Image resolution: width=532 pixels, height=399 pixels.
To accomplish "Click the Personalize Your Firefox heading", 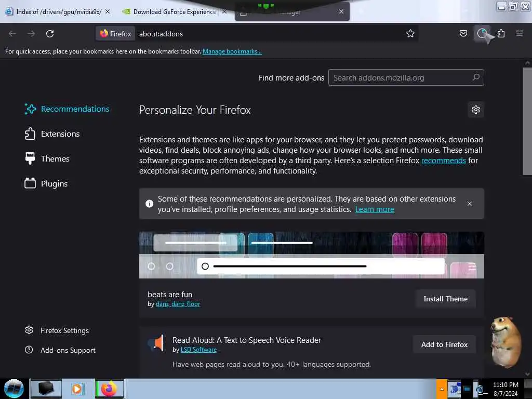I will tap(195, 110).
